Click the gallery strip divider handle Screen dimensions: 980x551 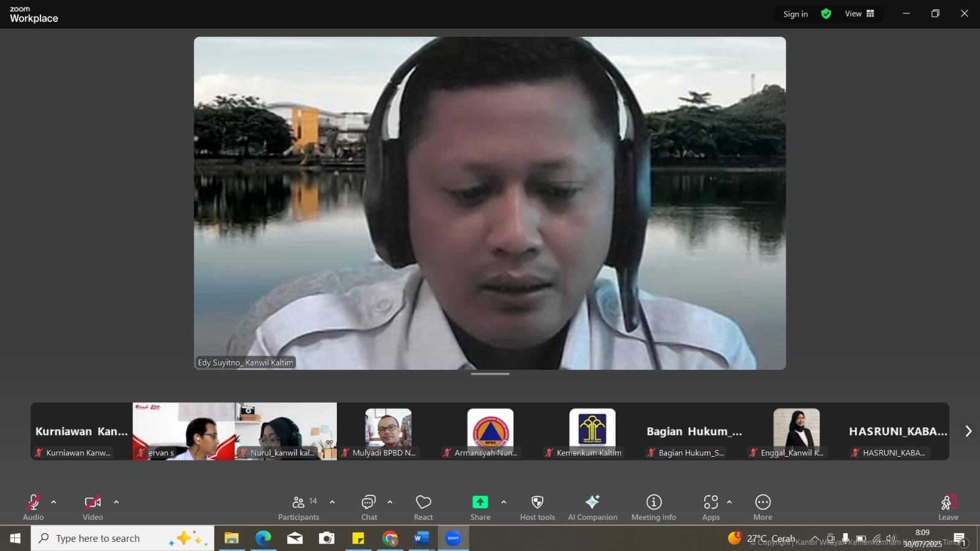coord(490,373)
